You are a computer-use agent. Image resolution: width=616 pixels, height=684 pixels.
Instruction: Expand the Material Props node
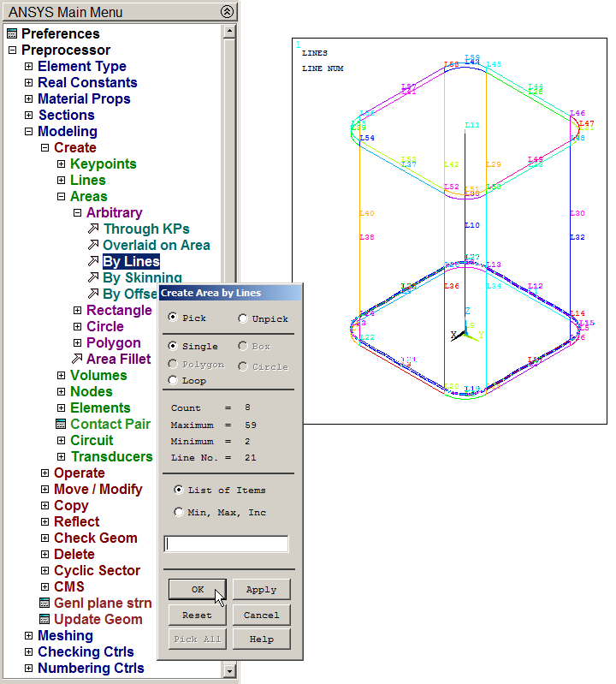(x=28, y=98)
